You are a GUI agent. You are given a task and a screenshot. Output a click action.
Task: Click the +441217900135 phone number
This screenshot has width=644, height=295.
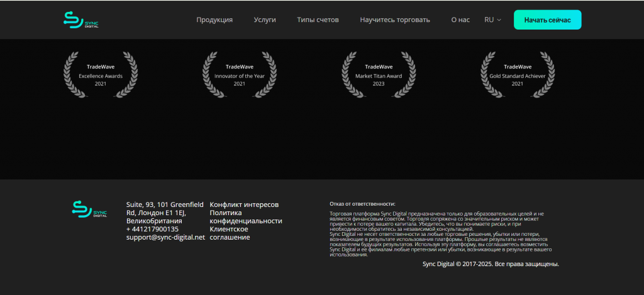[152, 230]
